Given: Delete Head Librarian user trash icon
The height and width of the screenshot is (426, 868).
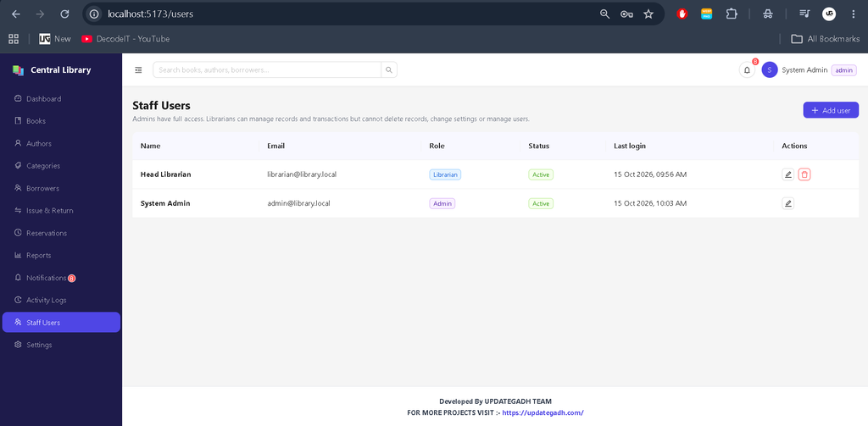Looking at the screenshot, I should click(804, 174).
